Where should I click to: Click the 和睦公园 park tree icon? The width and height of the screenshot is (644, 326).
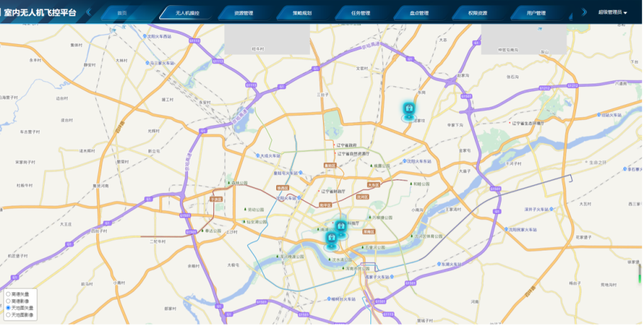[x=411, y=184]
